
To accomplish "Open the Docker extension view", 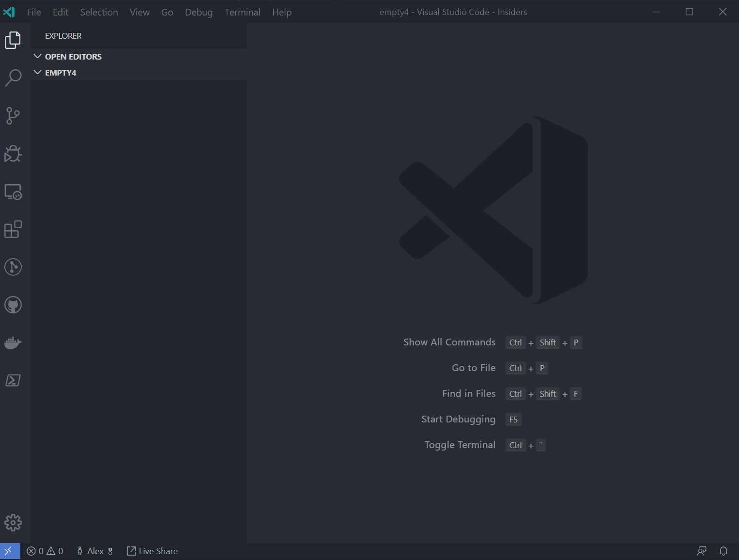I will coord(13,342).
